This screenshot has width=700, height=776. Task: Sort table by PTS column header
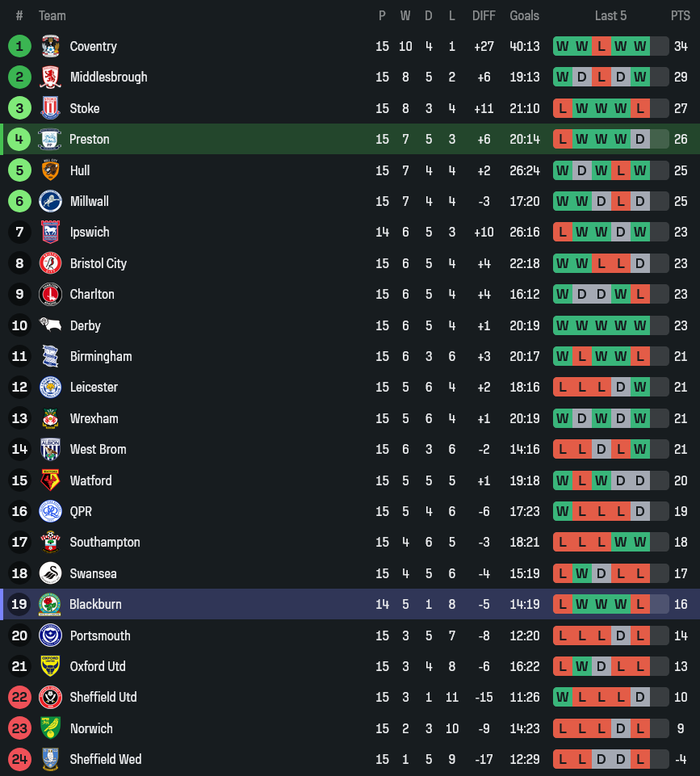pos(680,15)
